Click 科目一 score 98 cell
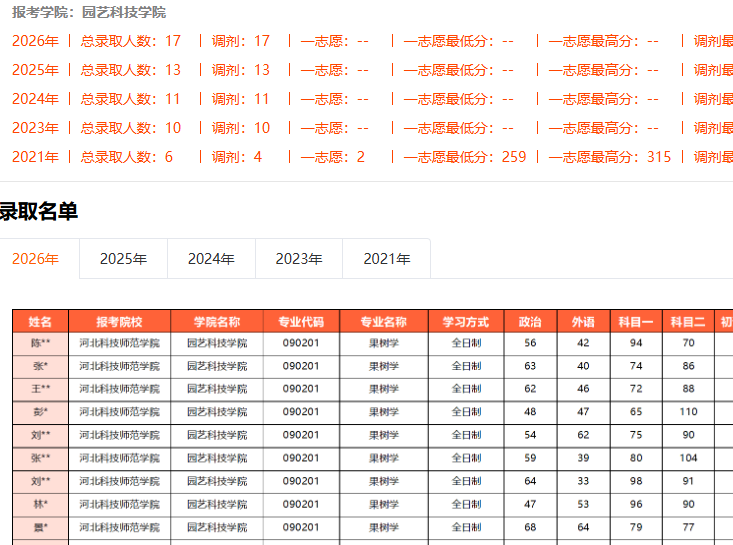Screen dimensions: 733x545 click(x=636, y=481)
